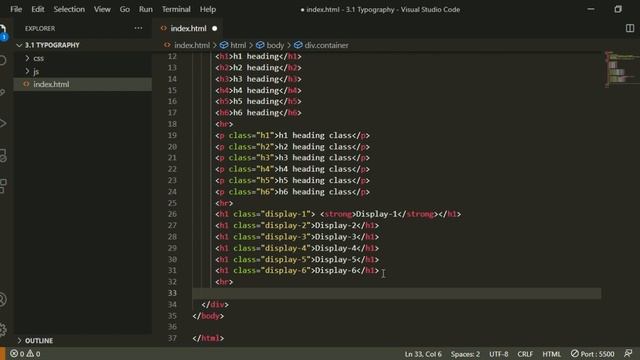Image resolution: width=640 pixels, height=360 pixels.
Task: Click the errors count status icon
Action: coord(17,353)
